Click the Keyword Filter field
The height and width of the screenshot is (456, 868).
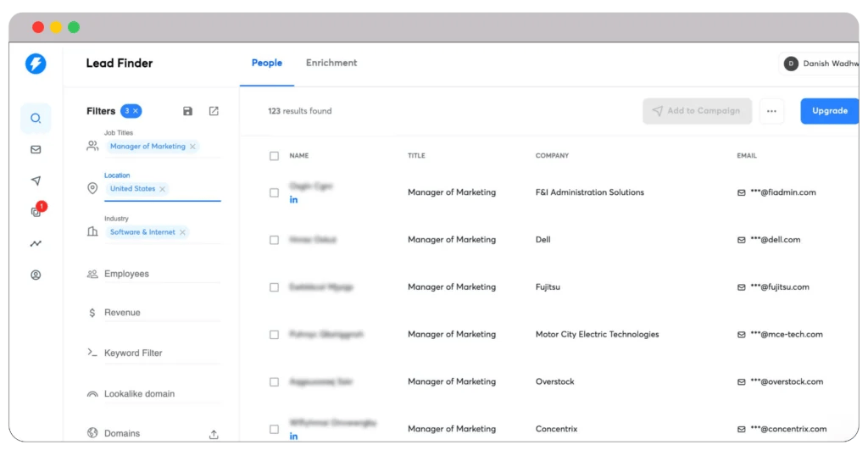pos(133,353)
